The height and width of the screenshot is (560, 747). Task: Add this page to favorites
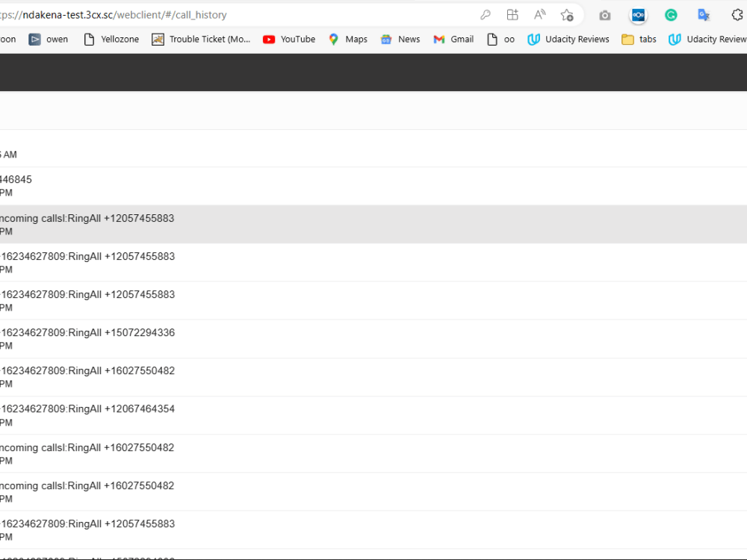pyautogui.click(x=567, y=14)
